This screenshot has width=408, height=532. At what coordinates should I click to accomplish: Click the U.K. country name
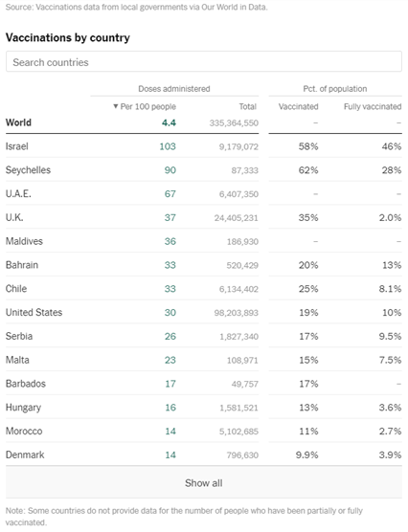point(14,217)
